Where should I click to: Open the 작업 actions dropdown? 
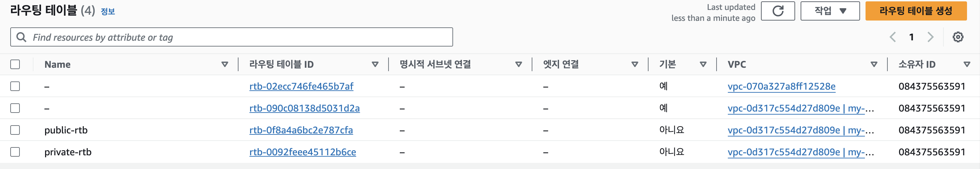click(x=830, y=11)
